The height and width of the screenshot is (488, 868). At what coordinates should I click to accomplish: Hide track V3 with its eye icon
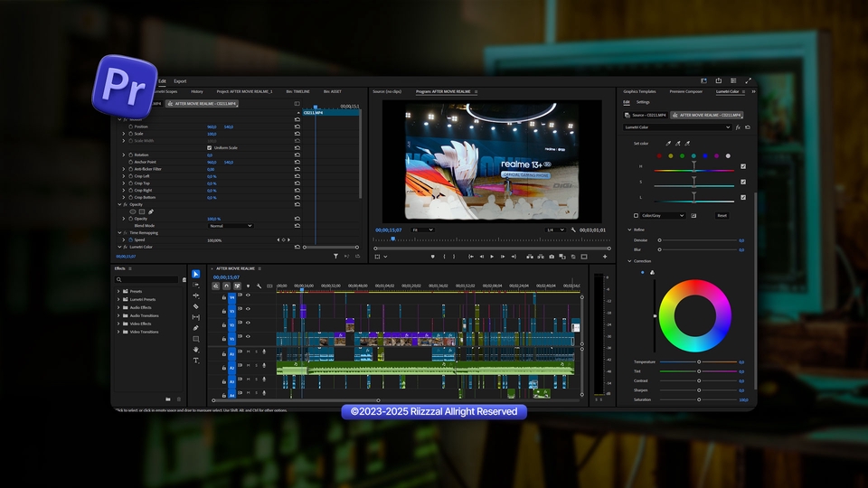(248, 309)
